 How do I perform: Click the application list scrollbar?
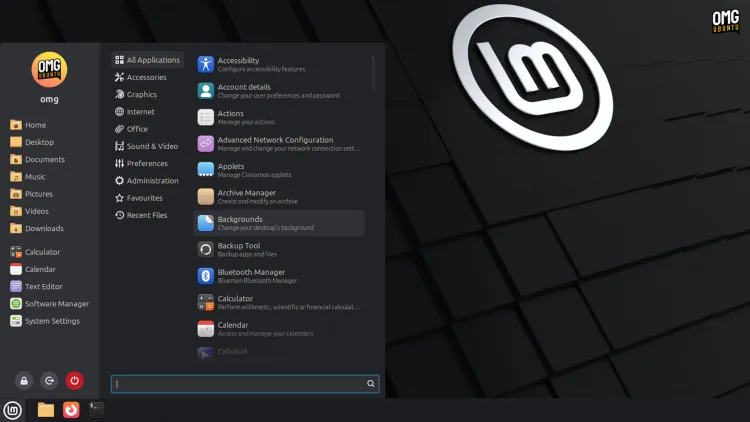(x=373, y=73)
